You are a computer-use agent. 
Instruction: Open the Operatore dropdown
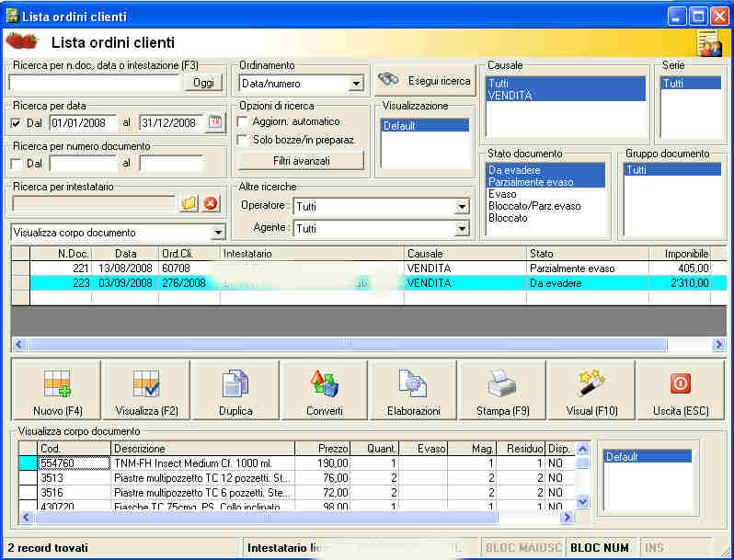coord(462,207)
